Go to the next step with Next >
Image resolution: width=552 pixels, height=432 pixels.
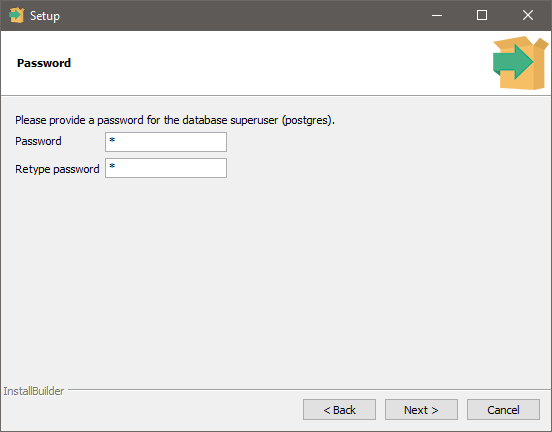pyautogui.click(x=421, y=409)
